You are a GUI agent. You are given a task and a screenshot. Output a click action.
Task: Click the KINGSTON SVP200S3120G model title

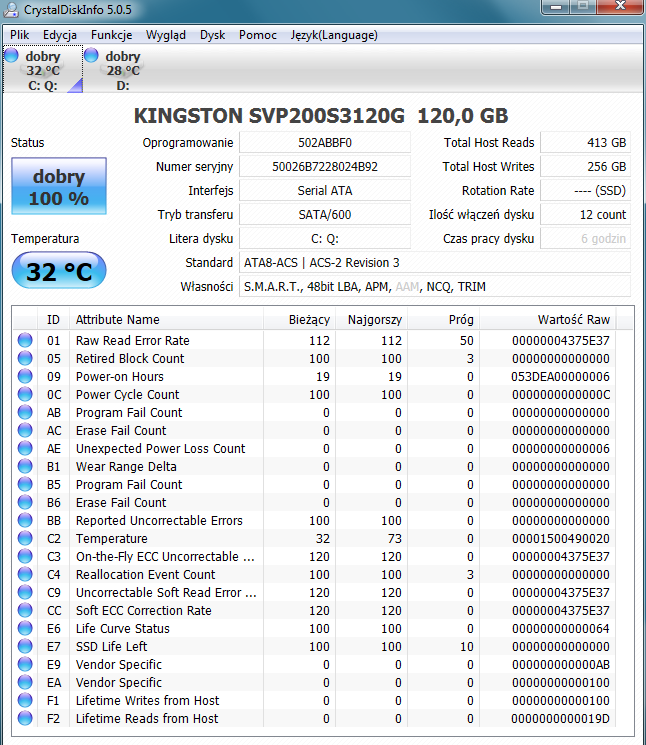[x=321, y=116]
